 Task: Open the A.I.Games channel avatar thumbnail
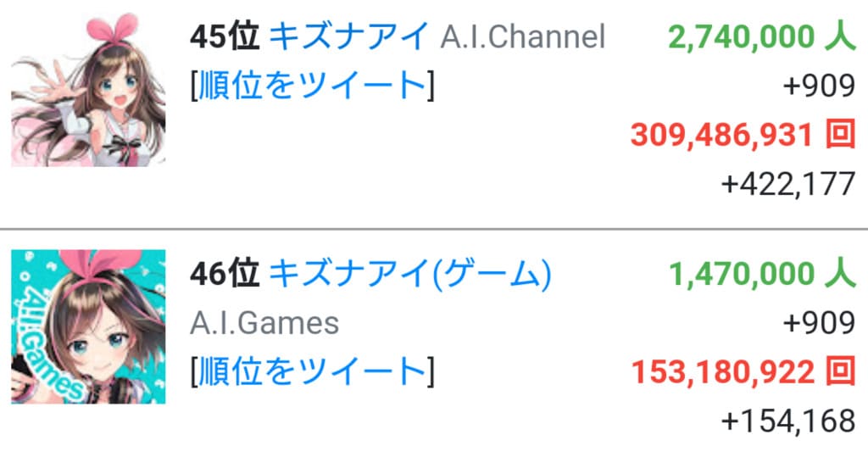(x=88, y=326)
